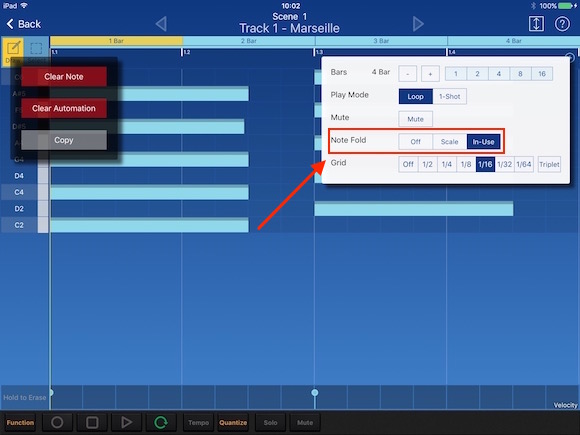Set Note Fold to In-Use

coord(483,142)
